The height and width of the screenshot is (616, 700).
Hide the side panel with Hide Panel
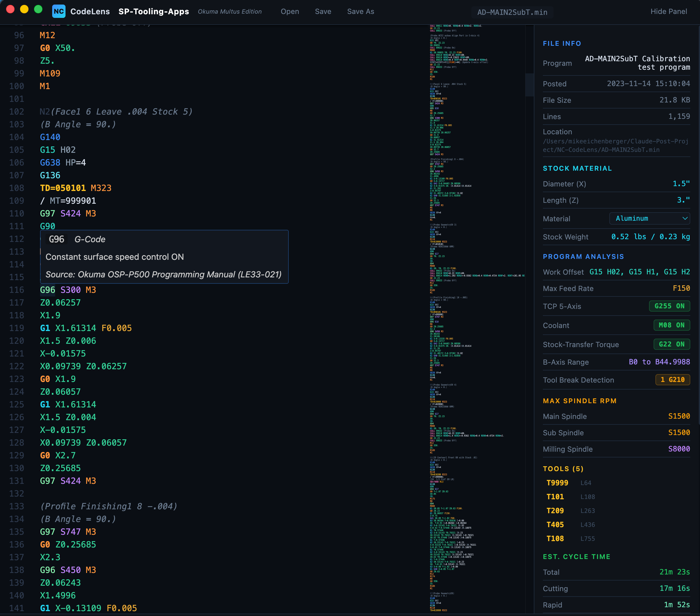click(x=668, y=11)
